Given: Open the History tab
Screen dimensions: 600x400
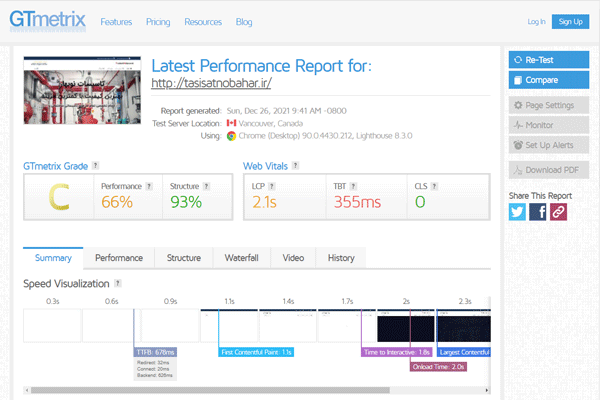Looking at the screenshot, I should pyautogui.click(x=341, y=258).
